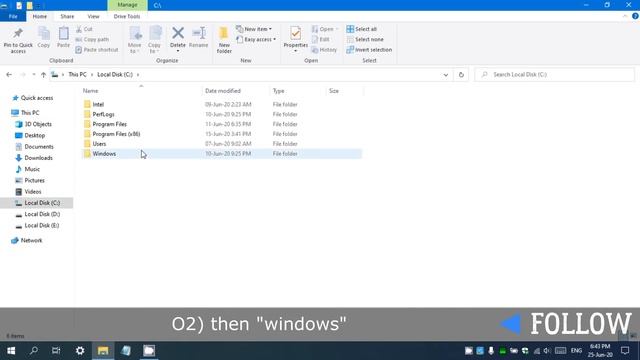
Task: Click the Paste ribbon icon
Action: pos(63,38)
